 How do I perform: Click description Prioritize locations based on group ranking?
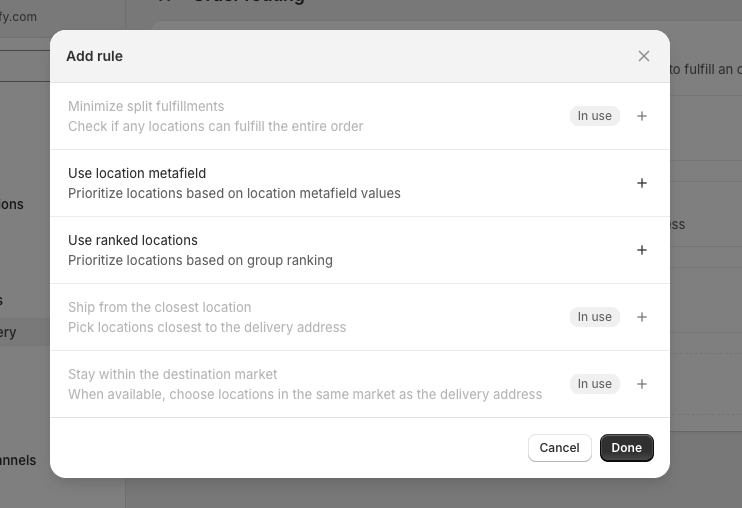tap(200, 261)
